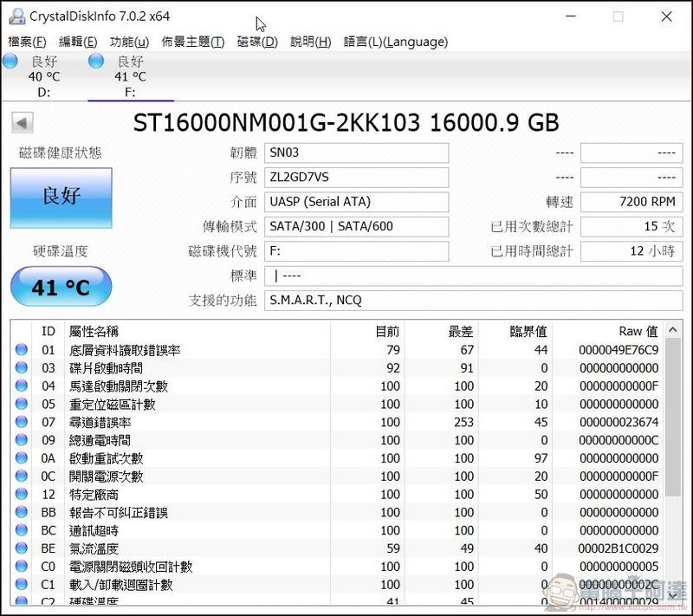Select the 尋道錯誤率 row name
Screen dimensions: 693x616
[x=100, y=423]
